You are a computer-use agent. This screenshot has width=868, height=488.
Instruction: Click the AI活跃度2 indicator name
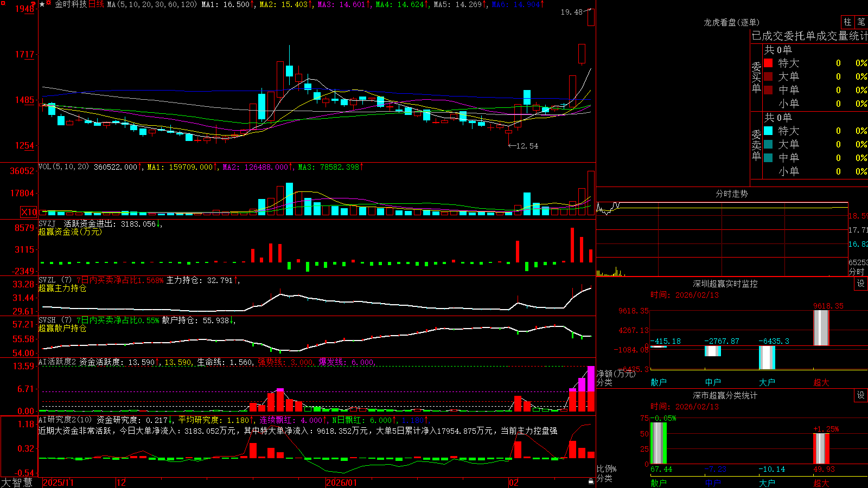[58, 362]
